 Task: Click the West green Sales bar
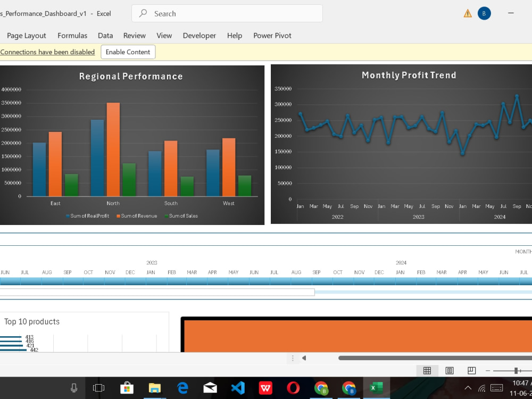[x=245, y=186]
